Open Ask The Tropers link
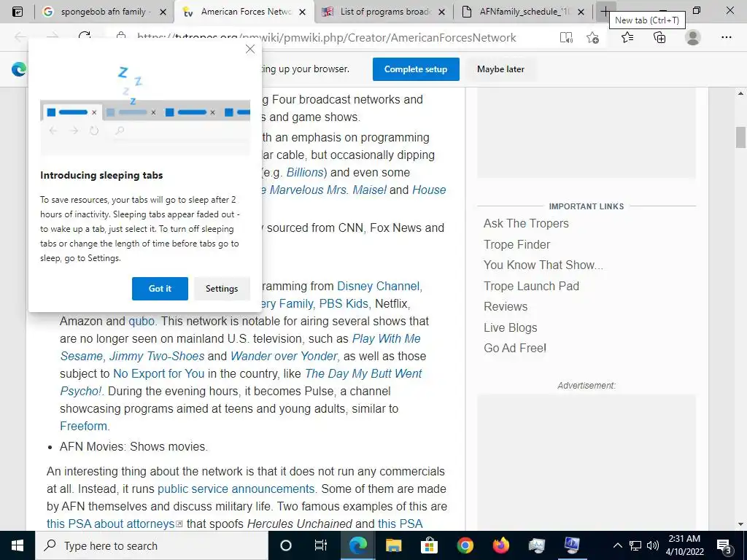 coord(526,223)
